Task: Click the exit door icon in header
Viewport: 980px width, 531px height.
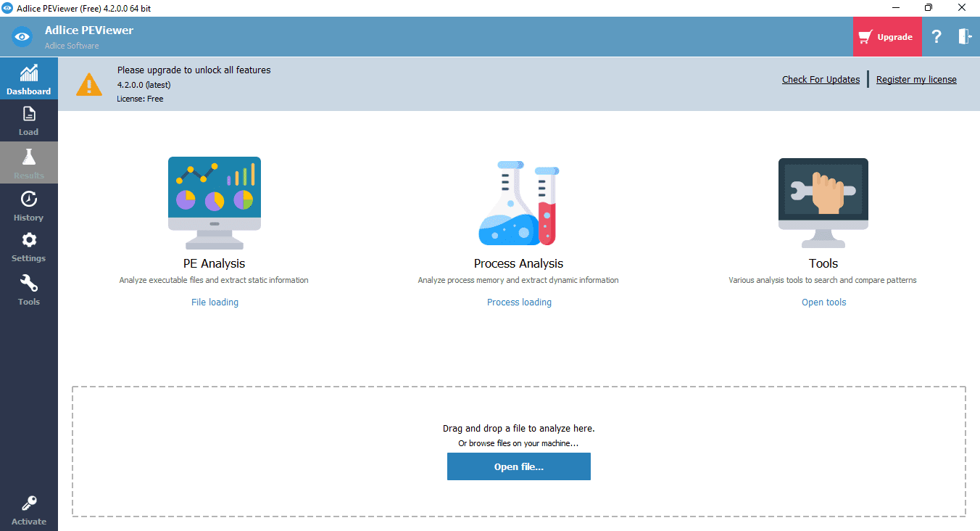Action: pyautogui.click(x=965, y=37)
